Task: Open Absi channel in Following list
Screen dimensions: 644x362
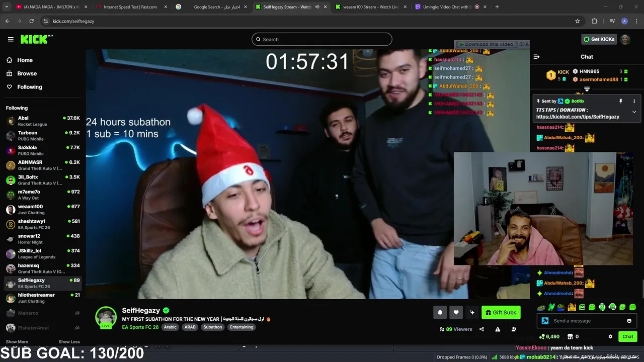Action: pyautogui.click(x=43, y=121)
